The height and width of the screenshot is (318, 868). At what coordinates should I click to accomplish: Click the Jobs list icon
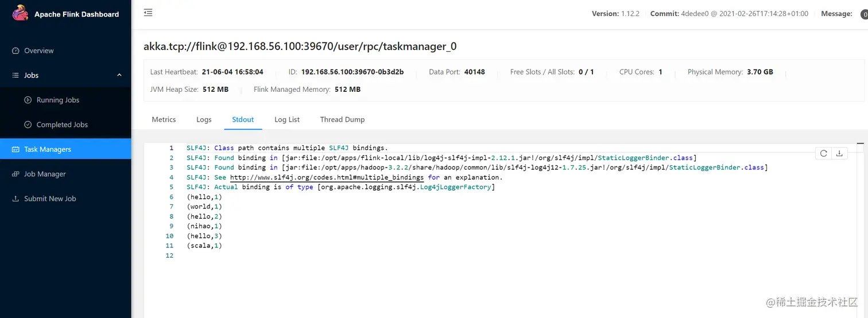tap(16, 75)
